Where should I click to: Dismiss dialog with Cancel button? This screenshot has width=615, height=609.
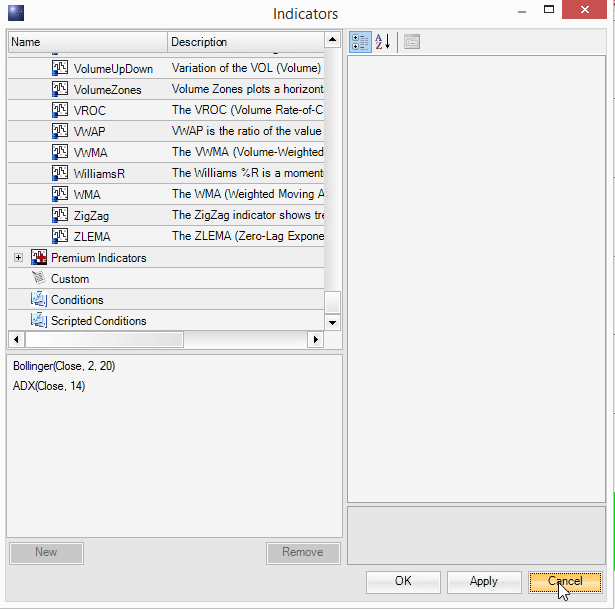565,582
